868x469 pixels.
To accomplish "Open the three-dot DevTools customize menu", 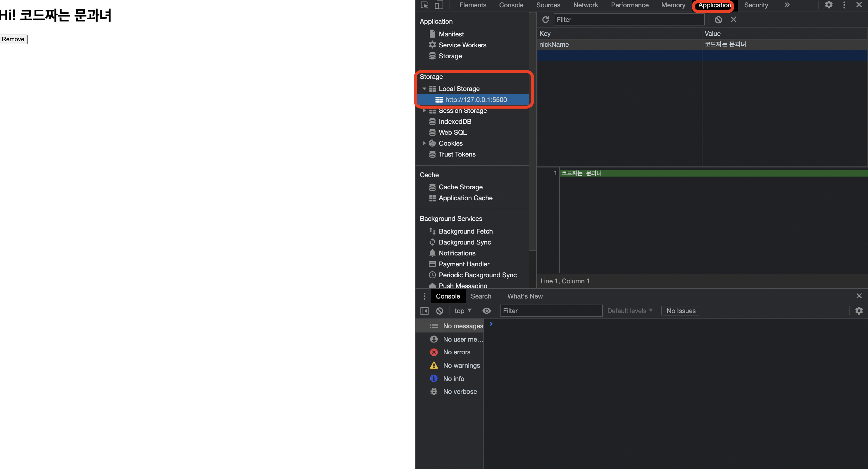I will point(844,5).
